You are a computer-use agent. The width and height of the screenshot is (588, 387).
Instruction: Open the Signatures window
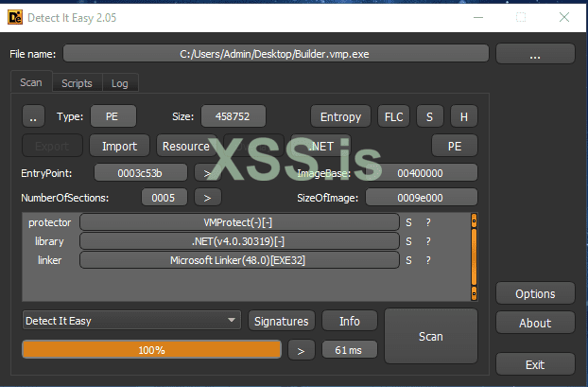tap(282, 321)
